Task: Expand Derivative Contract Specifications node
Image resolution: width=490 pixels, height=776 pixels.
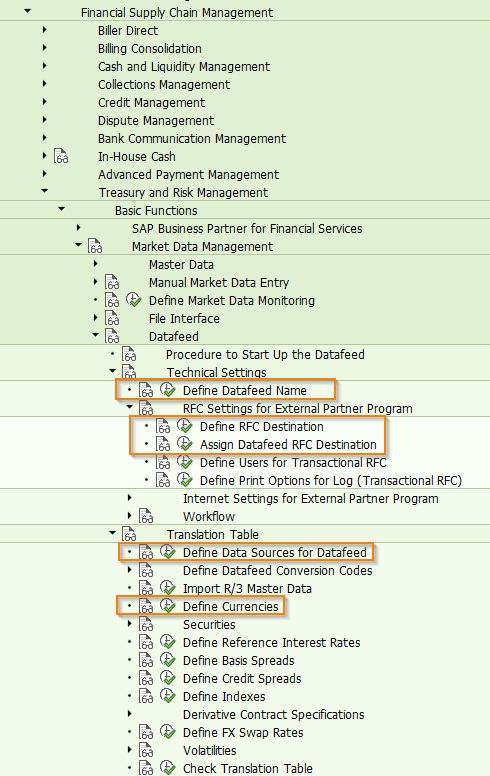Action: (x=130, y=714)
